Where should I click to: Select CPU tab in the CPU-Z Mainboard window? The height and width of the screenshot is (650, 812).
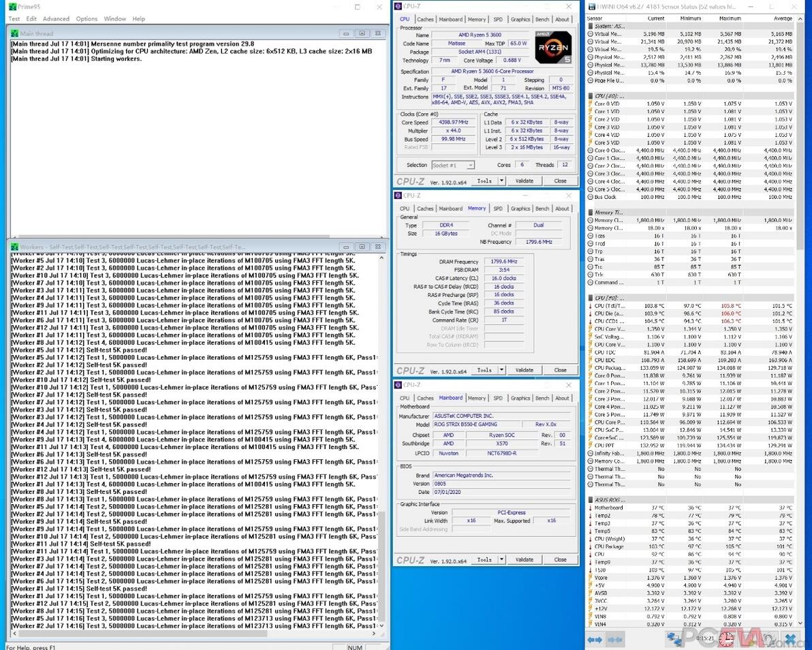pyautogui.click(x=405, y=398)
